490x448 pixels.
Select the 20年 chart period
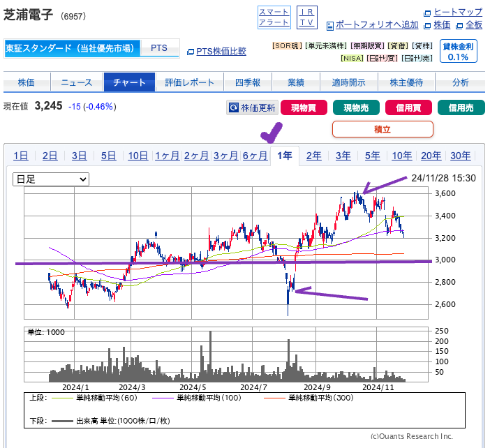[x=431, y=156]
